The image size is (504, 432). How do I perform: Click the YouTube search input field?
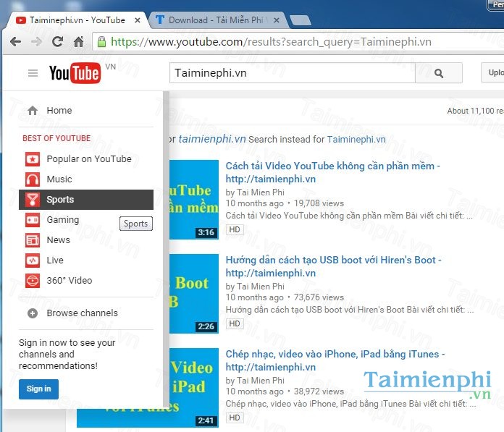pyautogui.click(x=292, y=73)
